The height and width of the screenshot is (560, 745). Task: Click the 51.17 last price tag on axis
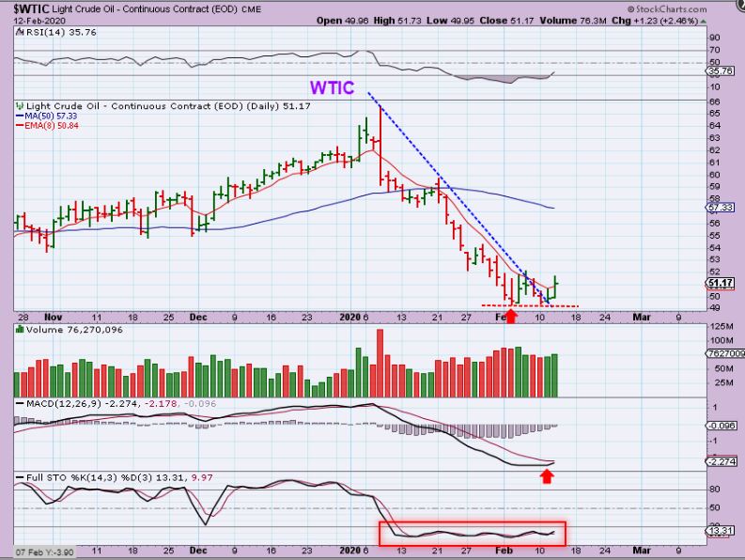pos(721,284)
